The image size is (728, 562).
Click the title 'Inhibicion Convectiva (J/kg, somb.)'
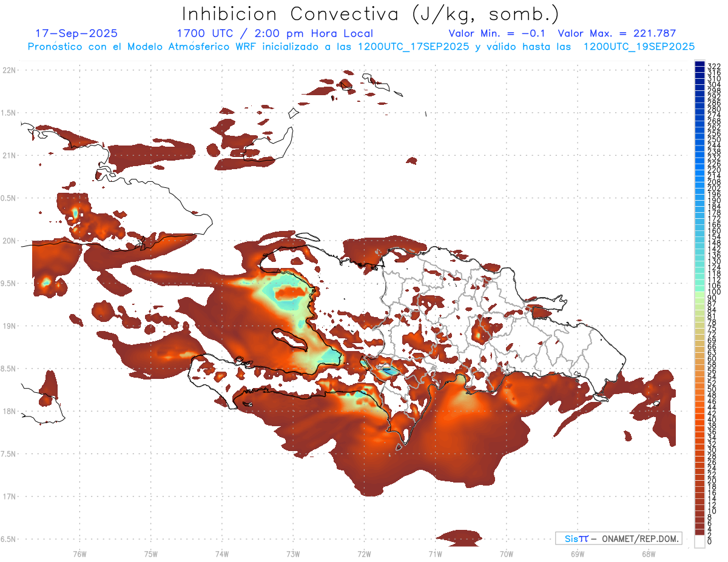[x=371, y=13]
